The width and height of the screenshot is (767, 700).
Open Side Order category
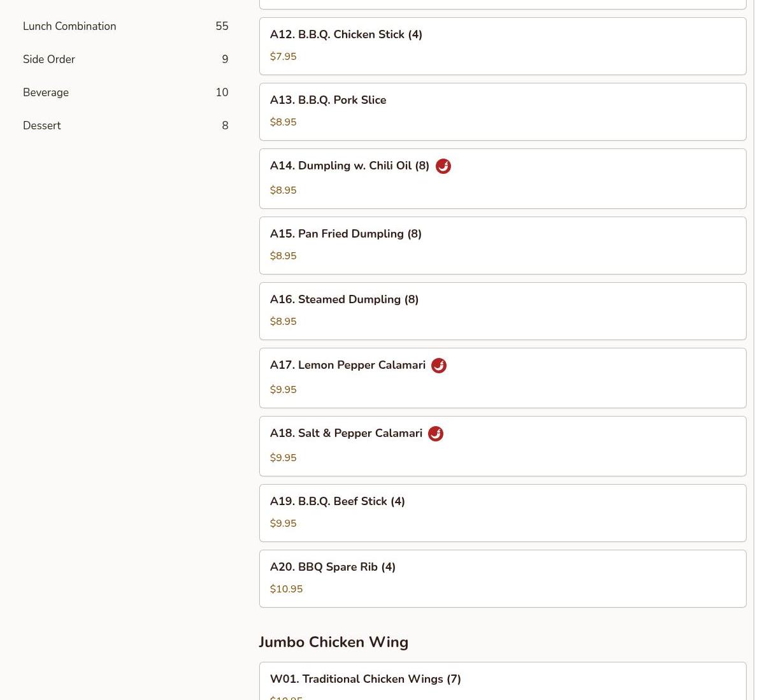[125, 59]
